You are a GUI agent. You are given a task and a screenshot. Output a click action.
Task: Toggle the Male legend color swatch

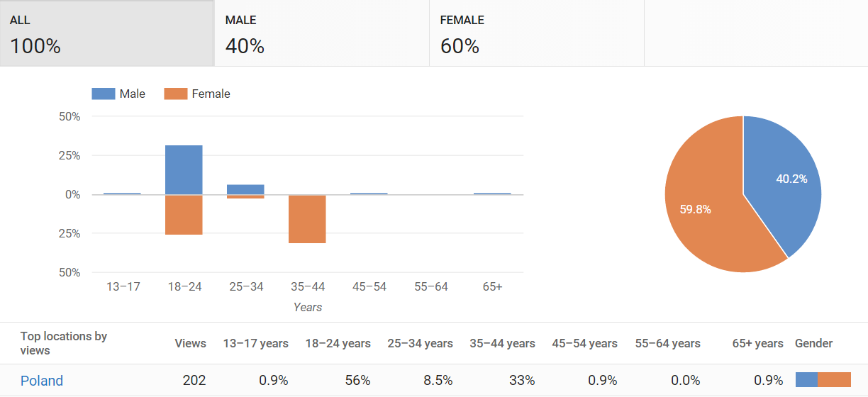click(104, 94)
